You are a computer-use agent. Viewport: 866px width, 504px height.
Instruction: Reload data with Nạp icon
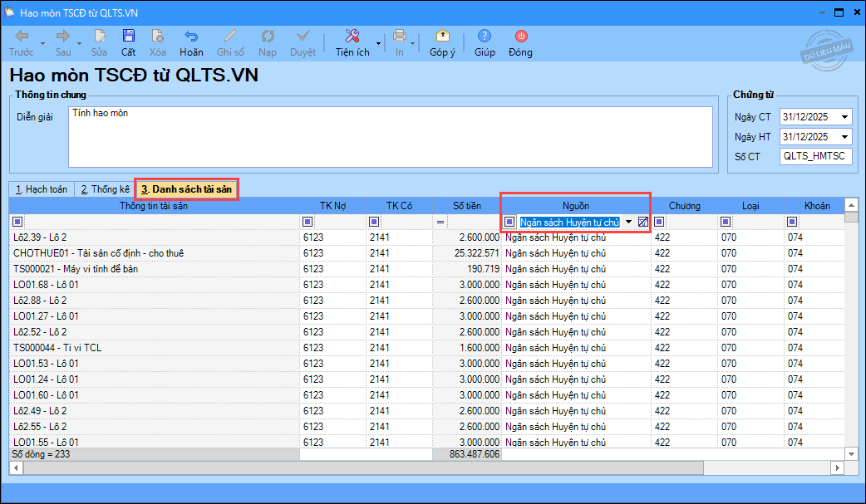click(268, 37)
